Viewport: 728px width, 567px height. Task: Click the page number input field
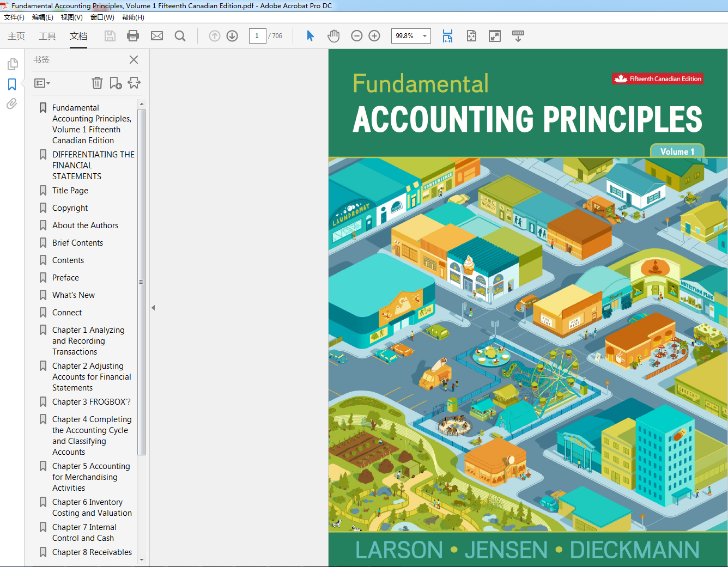point(257,36)
